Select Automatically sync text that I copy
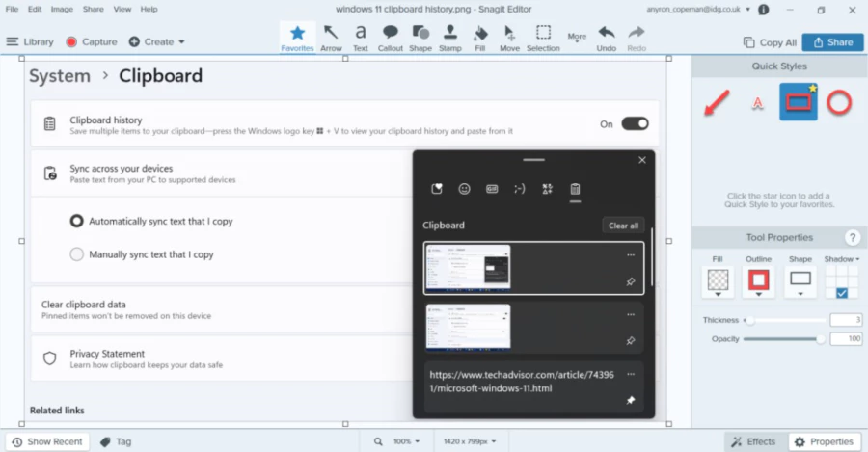 coord(76,222)
